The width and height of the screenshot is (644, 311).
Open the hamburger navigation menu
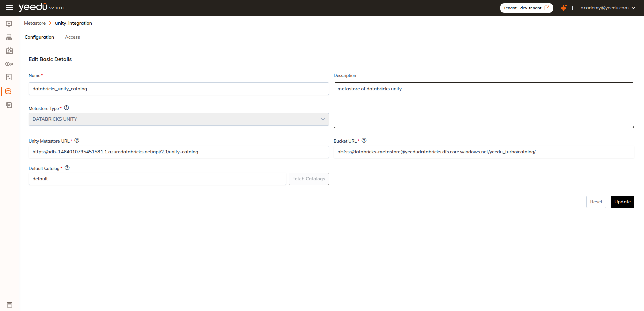coord(9,8)
